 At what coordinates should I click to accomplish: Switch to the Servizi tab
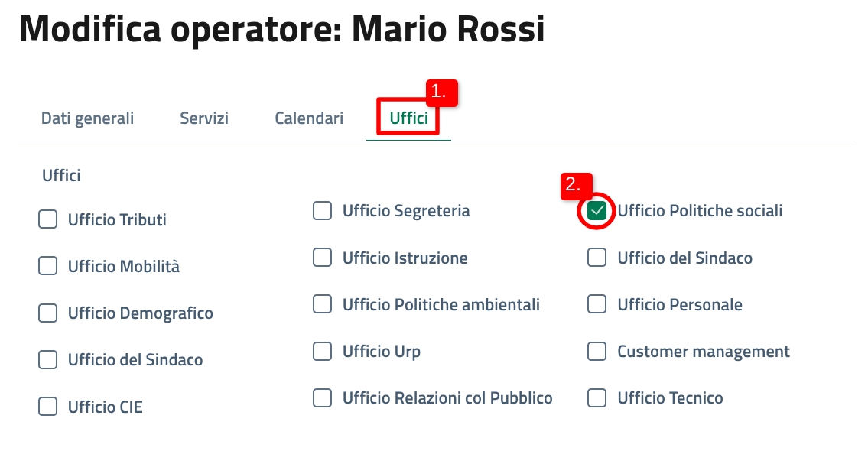(x=204, y=118)
